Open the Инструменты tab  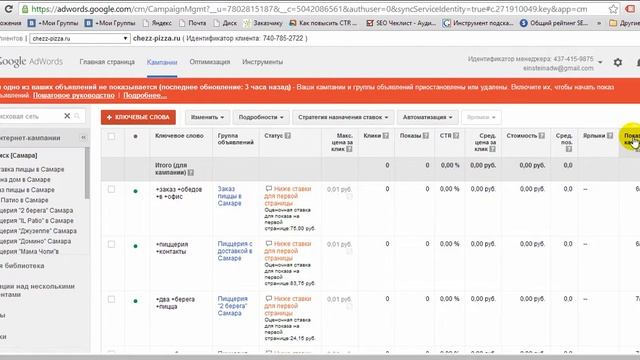click(262, 62)
